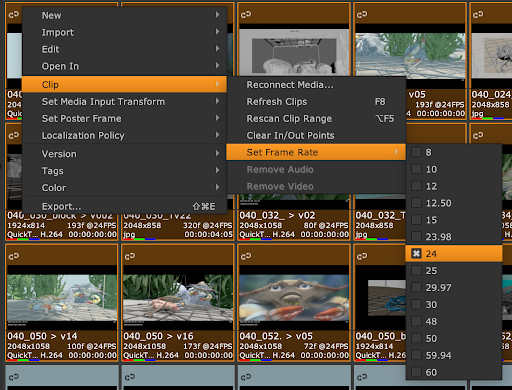
Task: Check the 25 frame rate option
Action: pos(416,270)
